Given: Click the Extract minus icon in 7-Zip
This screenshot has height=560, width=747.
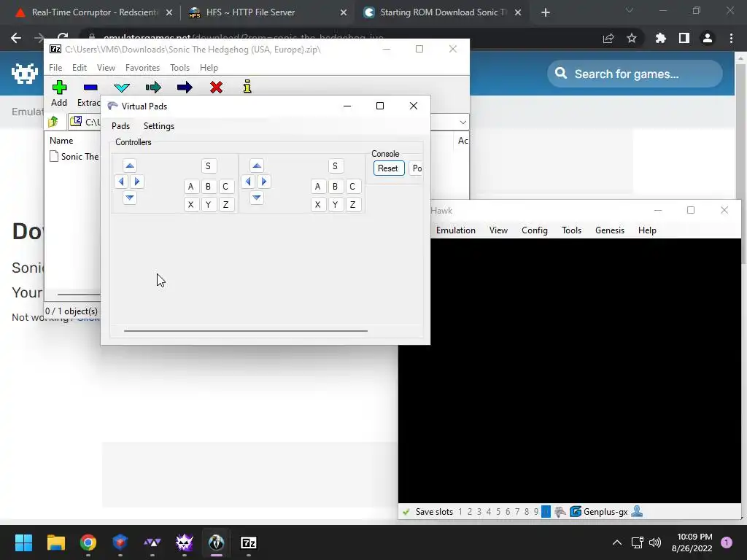Looking at the screenshot, I should coord(90,87).
